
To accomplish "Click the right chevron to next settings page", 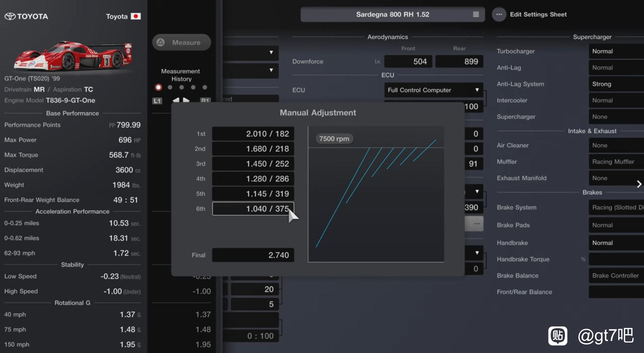I will pos(639,184).
